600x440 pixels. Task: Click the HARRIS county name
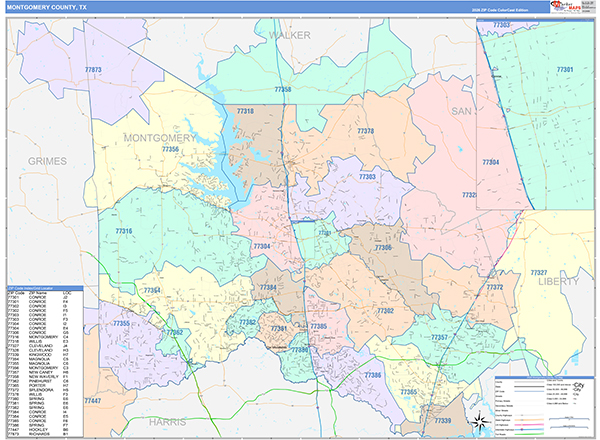(168, 422)
